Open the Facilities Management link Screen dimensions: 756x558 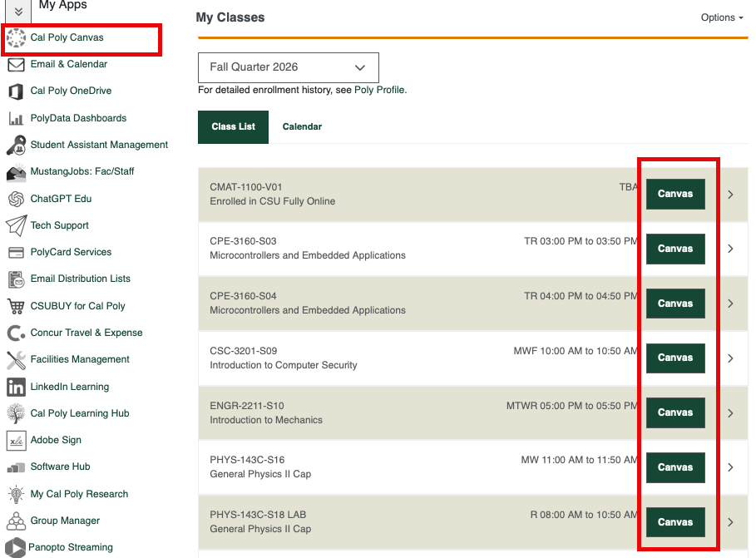click(80, 359)
